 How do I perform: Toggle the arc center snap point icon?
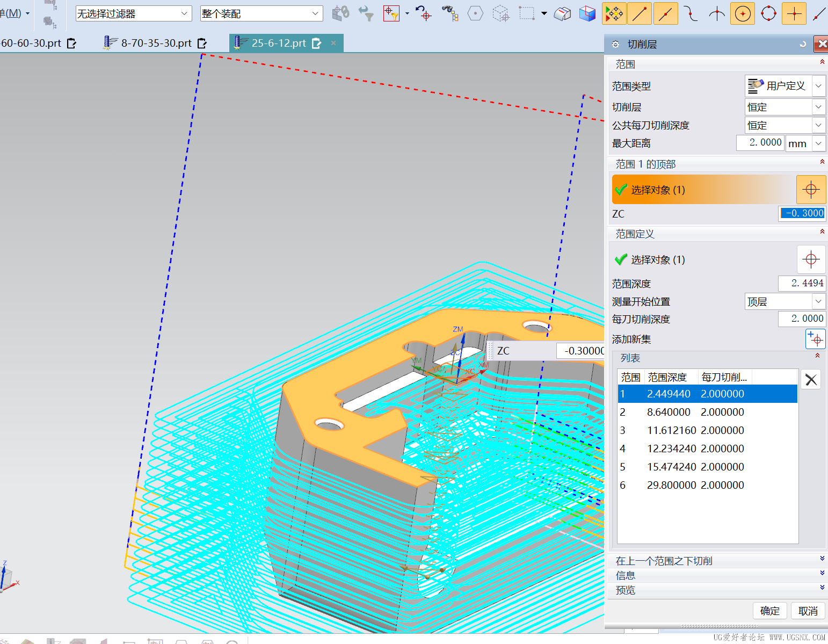point(743,14)
